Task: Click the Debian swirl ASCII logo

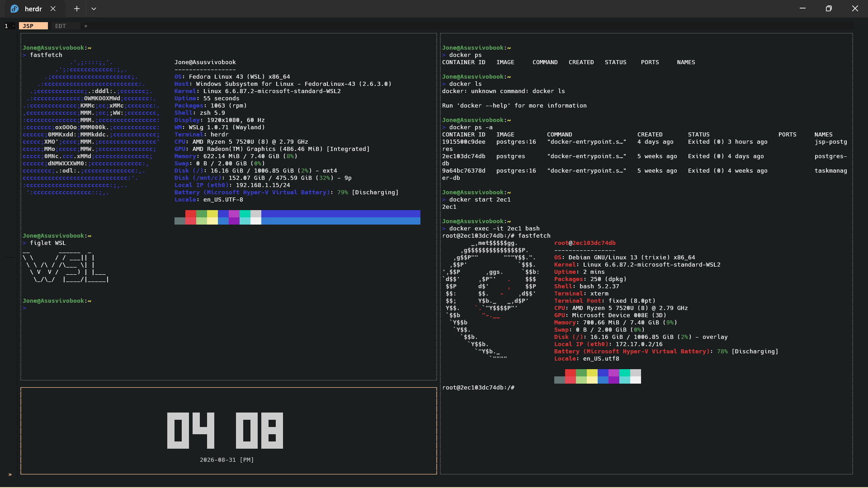Action: click(491, 301)
